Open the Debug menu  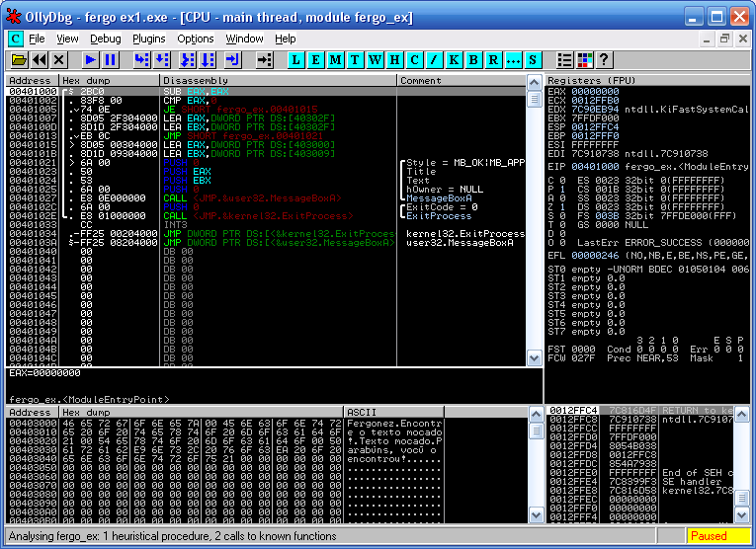pyautogui.click(x=106, y=39)
